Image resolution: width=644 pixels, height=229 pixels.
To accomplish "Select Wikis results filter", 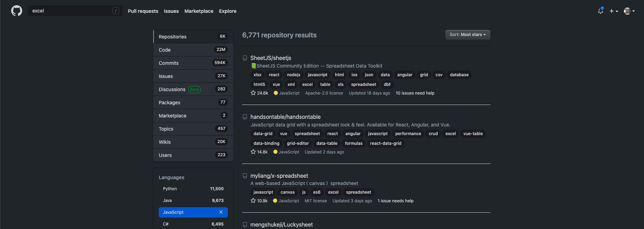I will tap(193, 142).
